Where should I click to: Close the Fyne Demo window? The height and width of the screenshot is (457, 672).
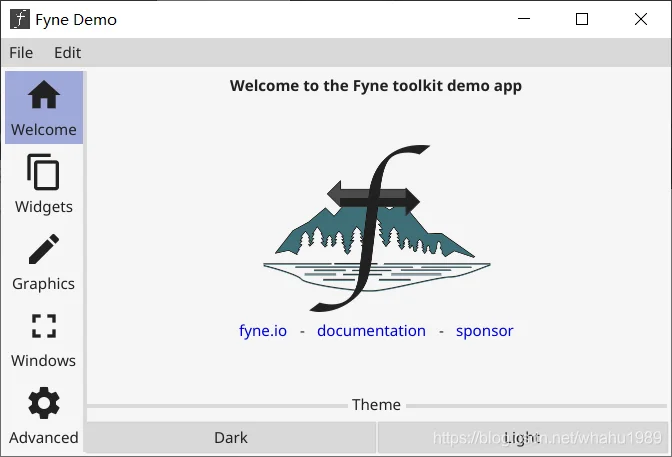[x=641, y=19]
